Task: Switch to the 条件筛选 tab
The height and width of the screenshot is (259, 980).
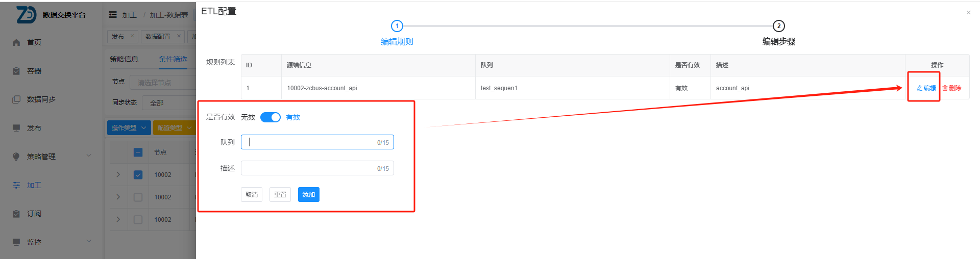Action: pos(173,60)
